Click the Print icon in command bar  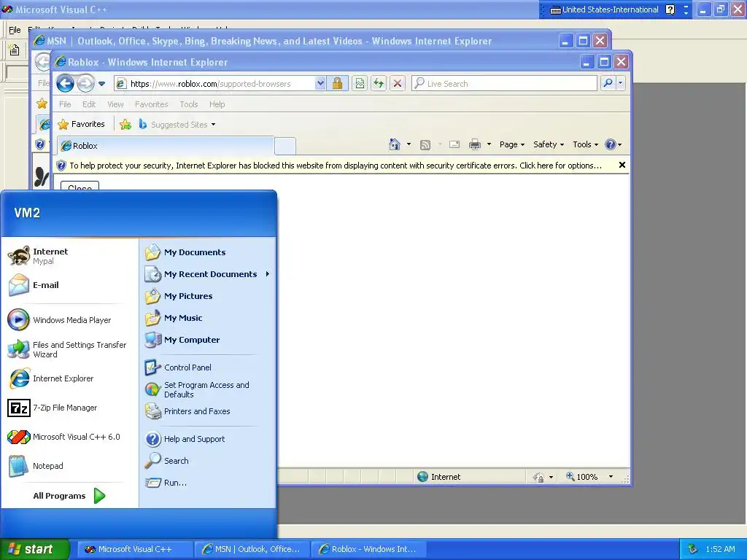tap(475, 144)
